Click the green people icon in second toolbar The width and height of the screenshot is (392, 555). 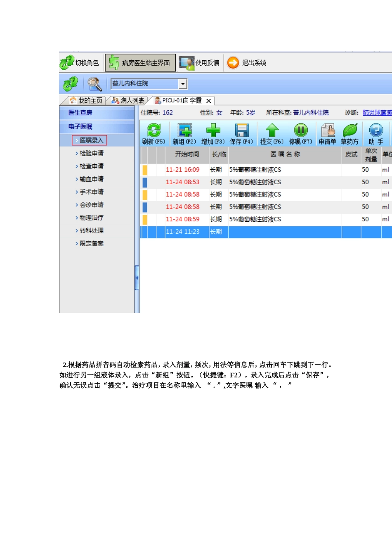pyautogui.click(x=70, y=84)
